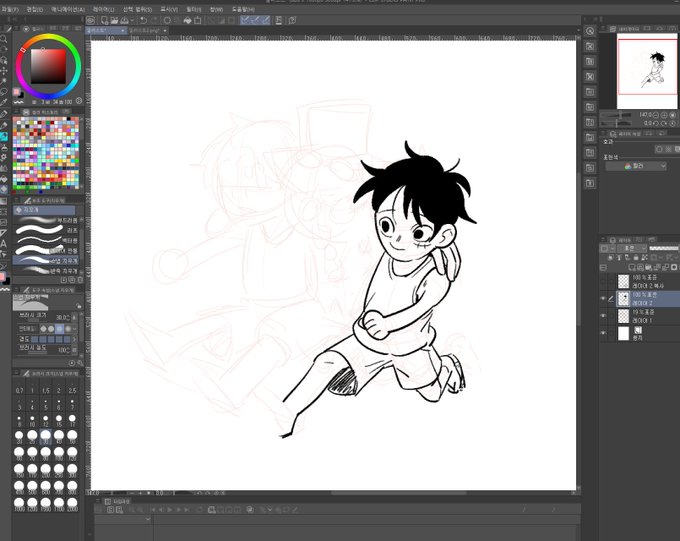Expand the anti-aliasing options arrow

pyautogui.click(x=75, y=329)
